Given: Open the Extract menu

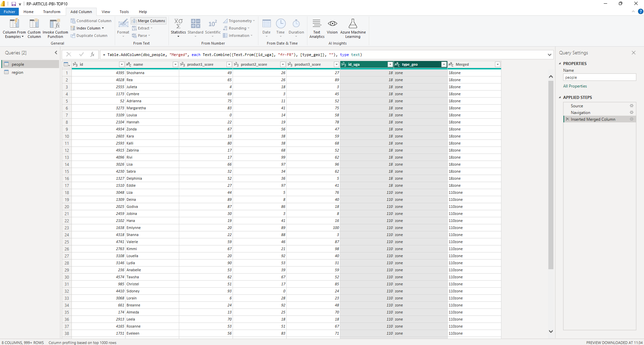Looking at the screenshot, I should pos(142,28).
